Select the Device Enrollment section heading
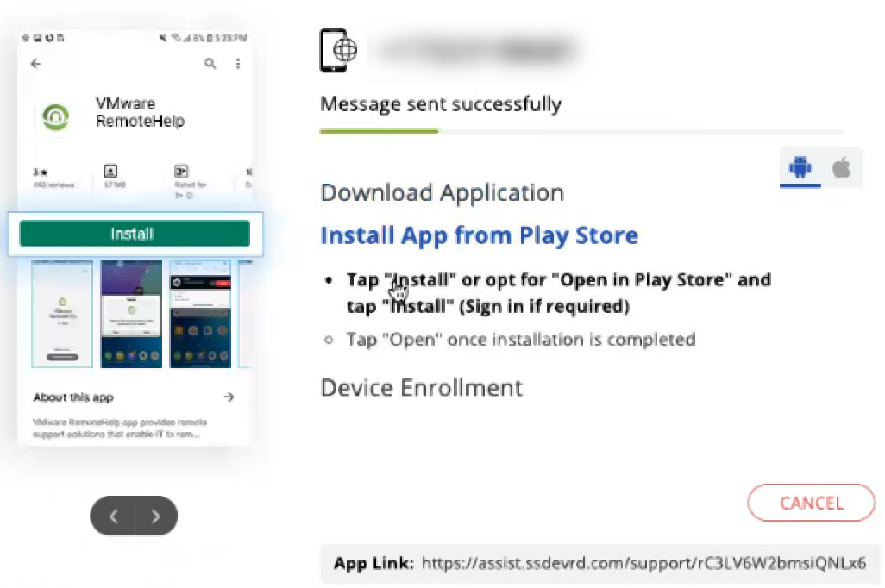Viewport: 885px width, 588px height. [422, 388]
